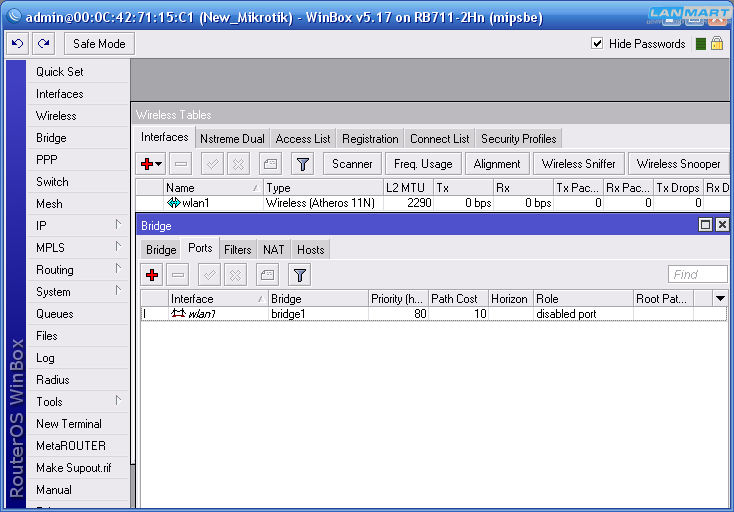Switch to Security Profiles tab
Screen dimensions: 734x512
[x=519, y=139]
